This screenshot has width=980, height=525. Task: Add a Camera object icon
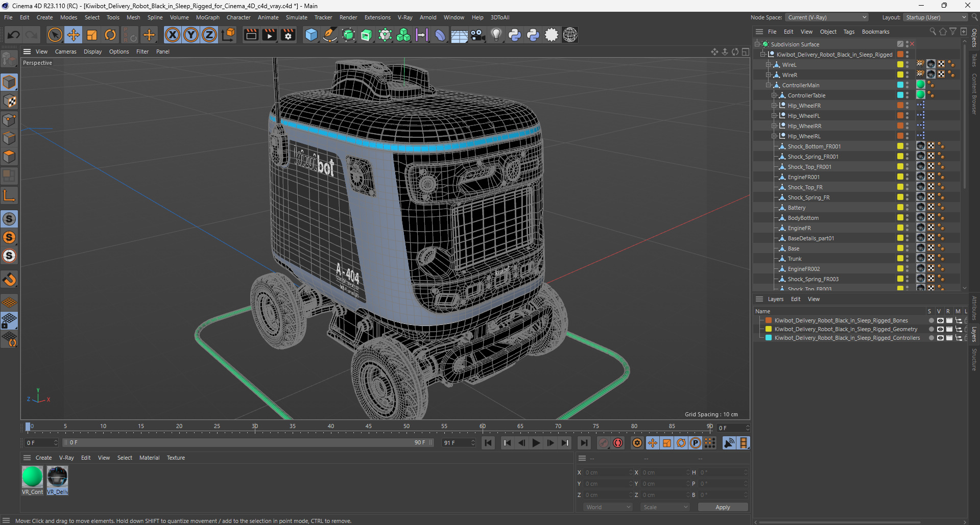(477, 35)
